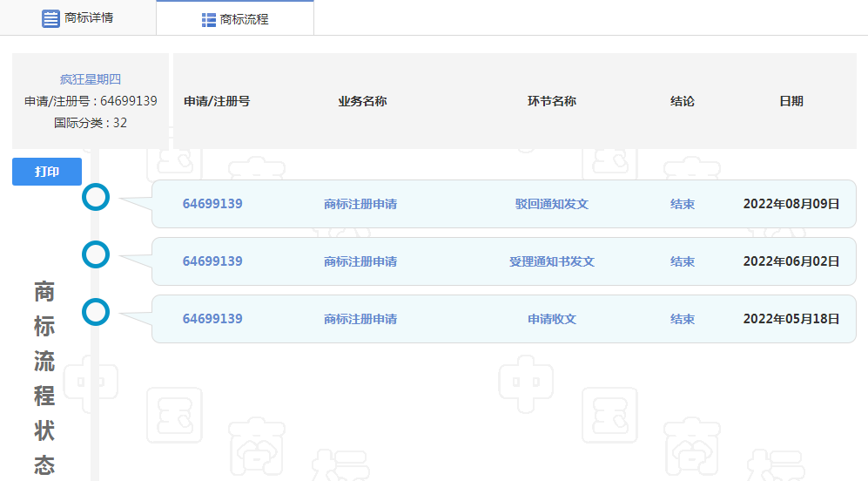Screen dimensions: 868x481
Task: Click 商标注册申请 in the 2022年08月09日 row
Action: pos(360,204)
